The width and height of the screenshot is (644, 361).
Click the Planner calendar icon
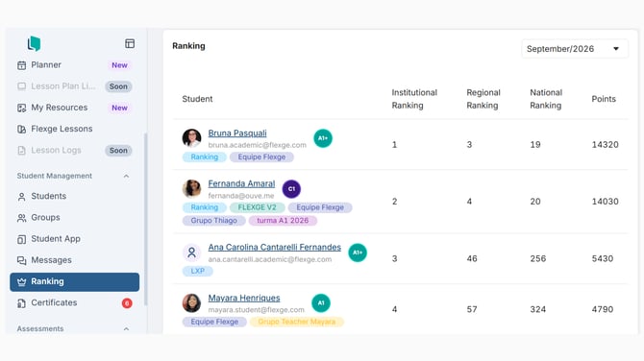22,65
